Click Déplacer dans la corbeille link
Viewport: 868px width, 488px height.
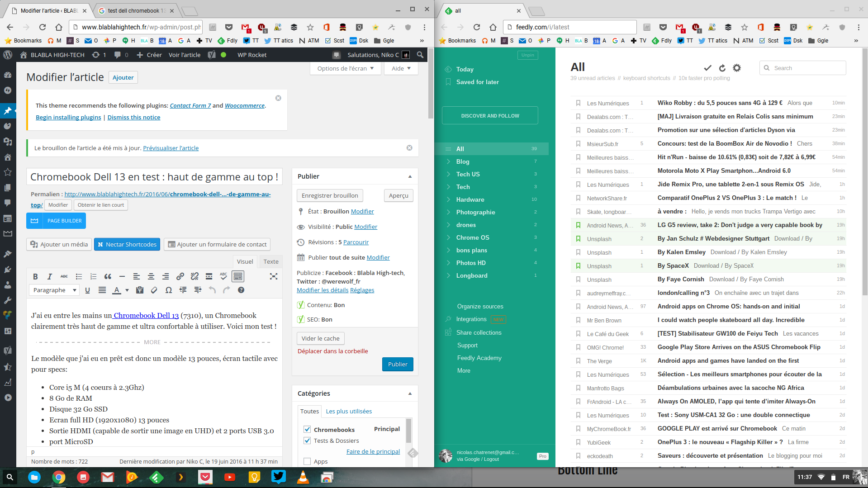(x=332, y=351)
